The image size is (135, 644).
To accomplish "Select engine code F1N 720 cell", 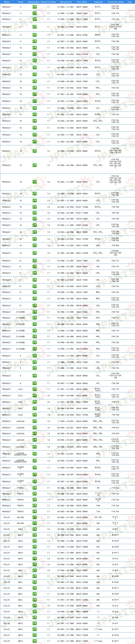I will [115, 511].
